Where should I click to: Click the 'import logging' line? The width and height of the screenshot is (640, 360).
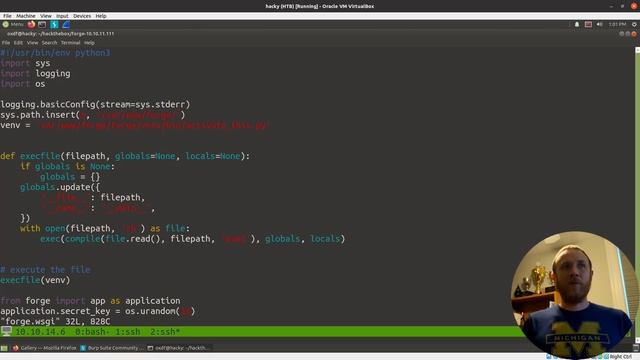(x=35, y=73)
